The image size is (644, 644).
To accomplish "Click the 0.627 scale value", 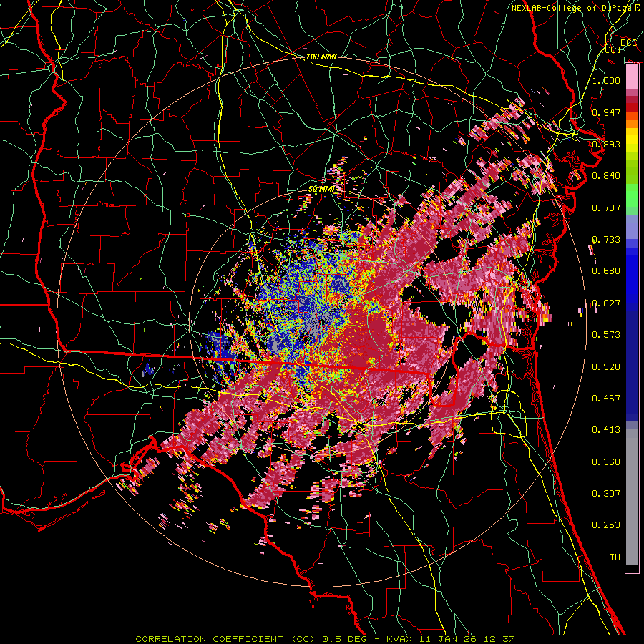I will pos(606,303).
